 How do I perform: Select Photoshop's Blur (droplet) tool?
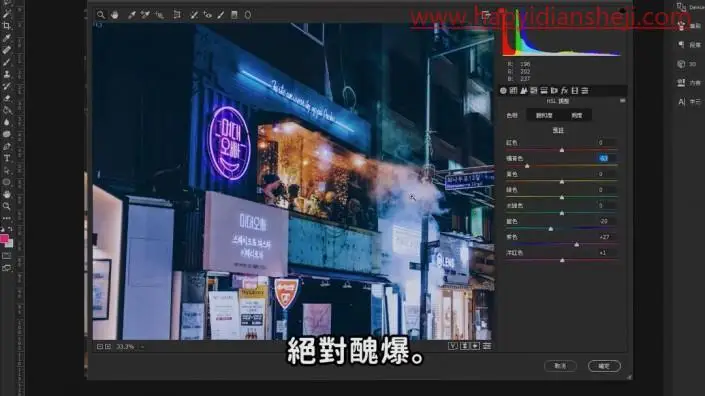(7, 122)
